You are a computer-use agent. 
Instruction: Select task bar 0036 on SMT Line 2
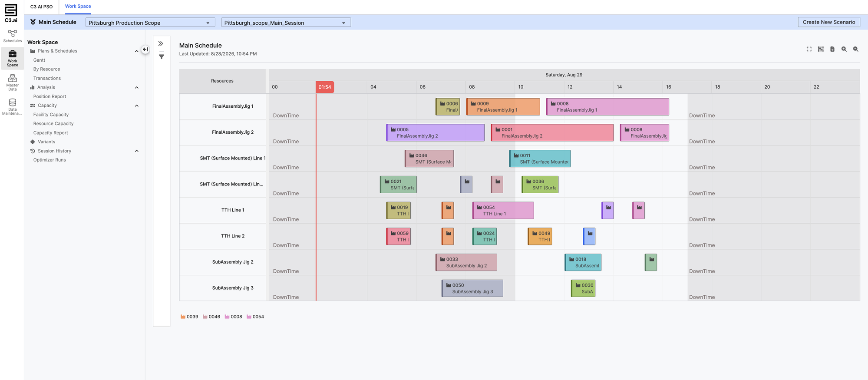pos(540,185)
